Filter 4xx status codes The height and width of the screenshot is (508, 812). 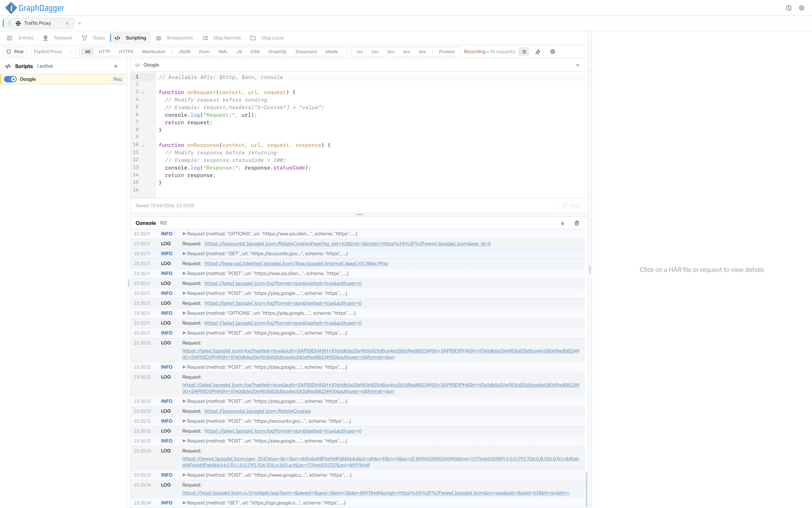point(407,52)
